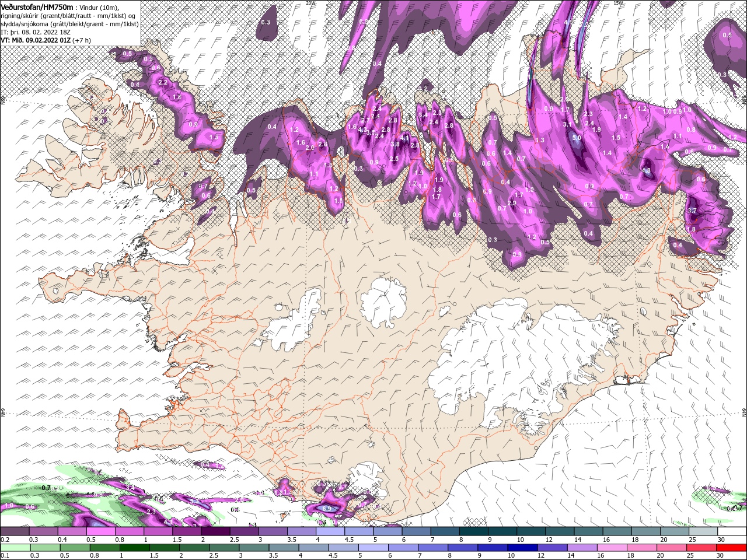Click the '20W' longitude label
Screen dimensions: 747x560
pyautogui.click(x=310, y=3)
